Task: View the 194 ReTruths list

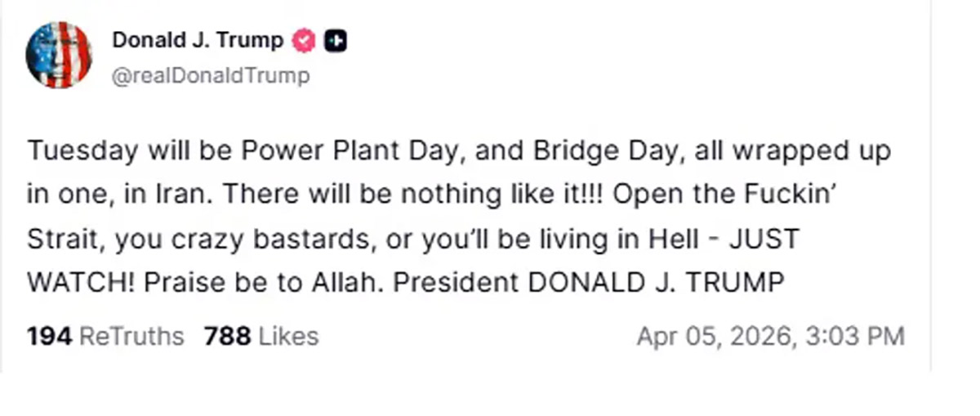Action: click(105, 336)
